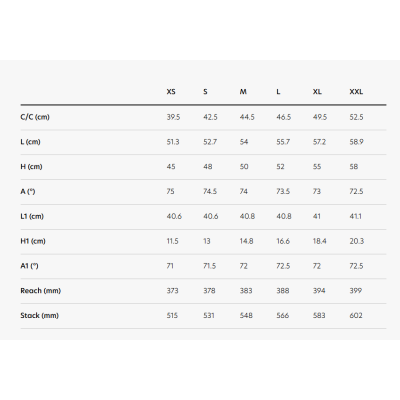Select the 74.5 angle value for S
This screenshot has width=400, height=400.
point(210,191)
